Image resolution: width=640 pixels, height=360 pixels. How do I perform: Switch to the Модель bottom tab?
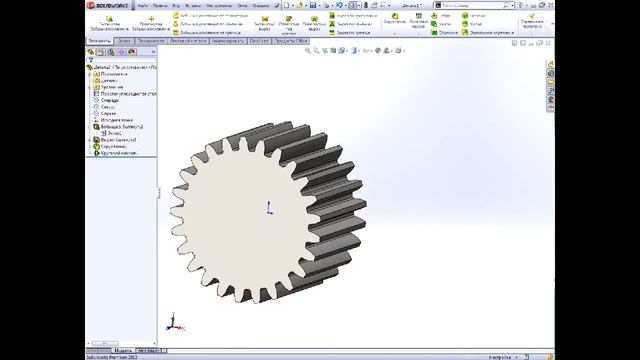(122, 351)
